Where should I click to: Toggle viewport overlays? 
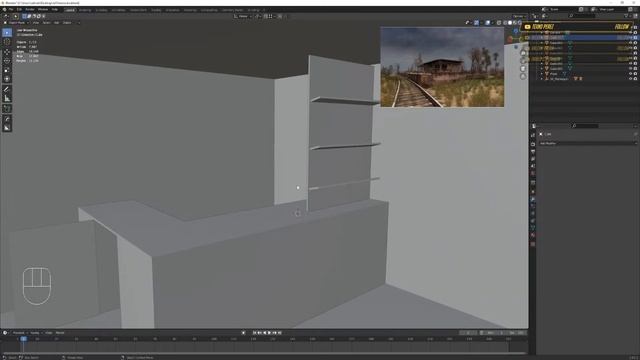pos(488,23)
